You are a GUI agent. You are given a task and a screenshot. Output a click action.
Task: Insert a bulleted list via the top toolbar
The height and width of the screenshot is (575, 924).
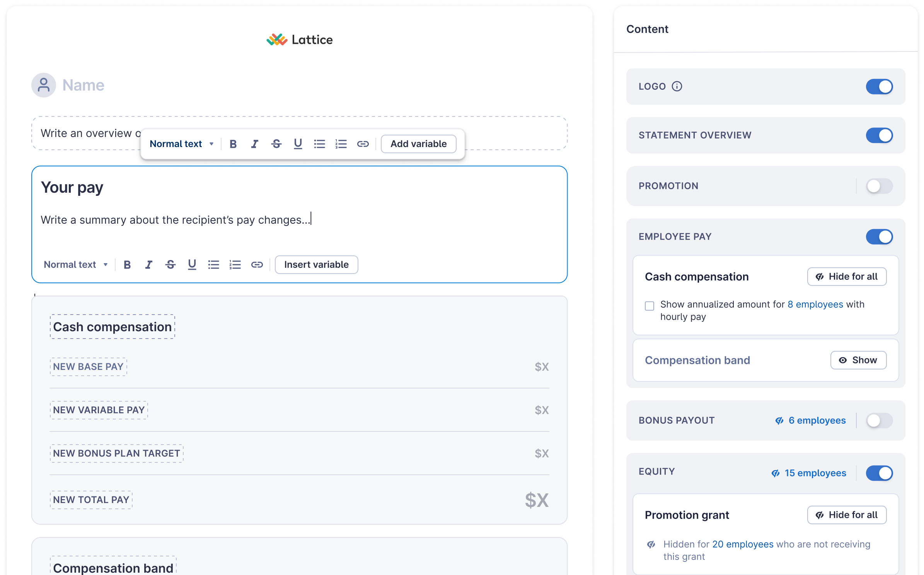coord(319,144)
